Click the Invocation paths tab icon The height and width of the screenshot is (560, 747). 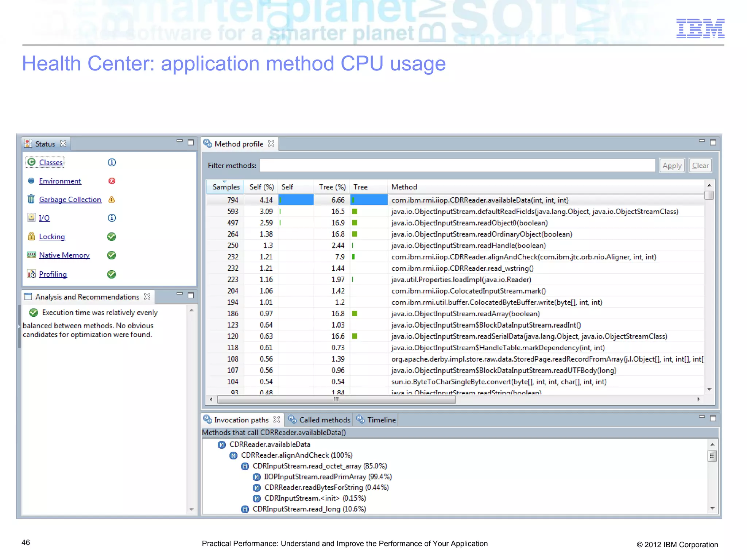point(208,419)
